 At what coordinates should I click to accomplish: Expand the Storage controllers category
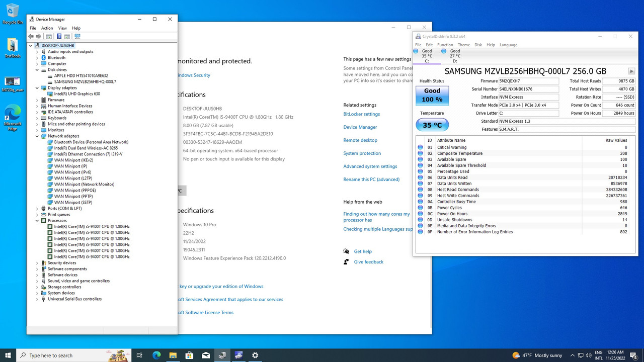click(37, 287)
